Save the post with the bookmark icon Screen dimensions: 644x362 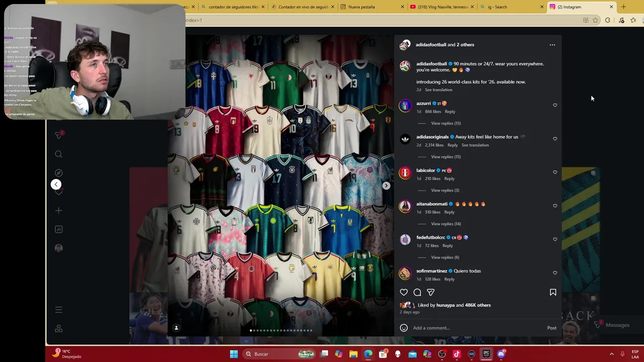pos(553,292)
